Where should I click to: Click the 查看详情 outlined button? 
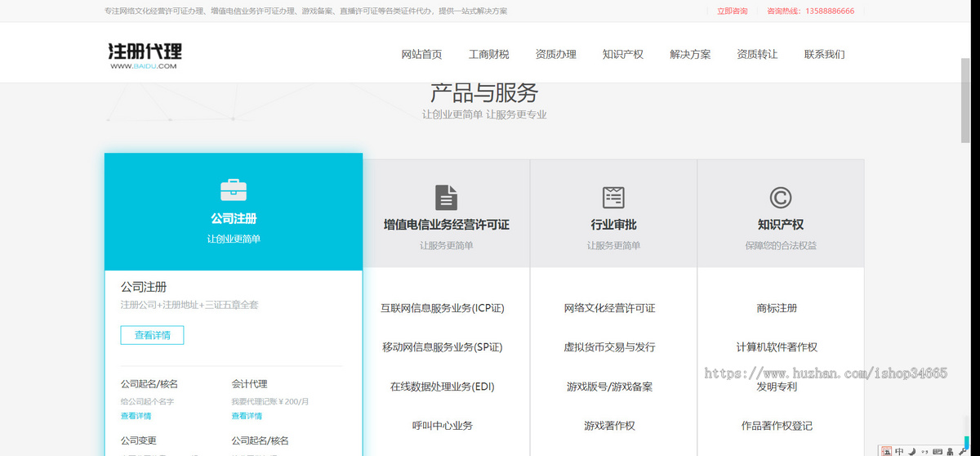point(152,335)
